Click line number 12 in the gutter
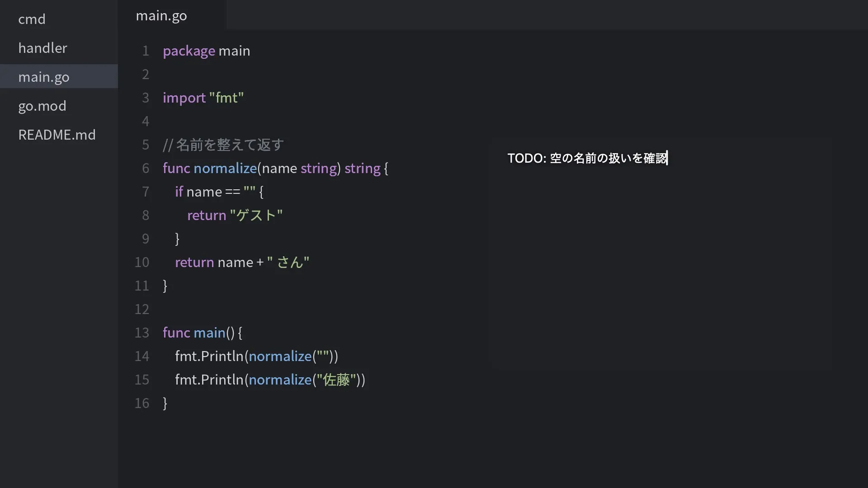 (x=142, y=309)
